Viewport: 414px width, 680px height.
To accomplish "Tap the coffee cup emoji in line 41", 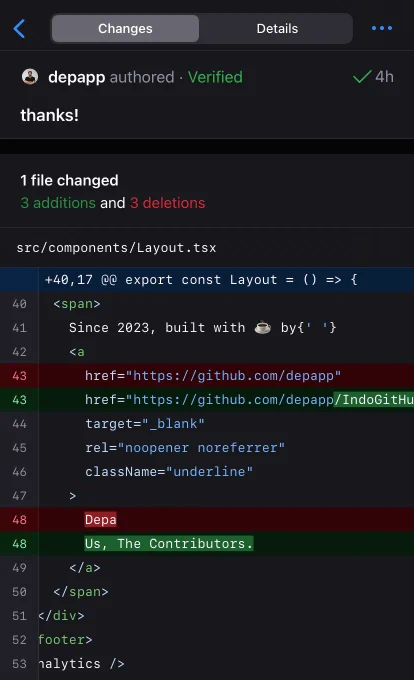I will point(263,327).
